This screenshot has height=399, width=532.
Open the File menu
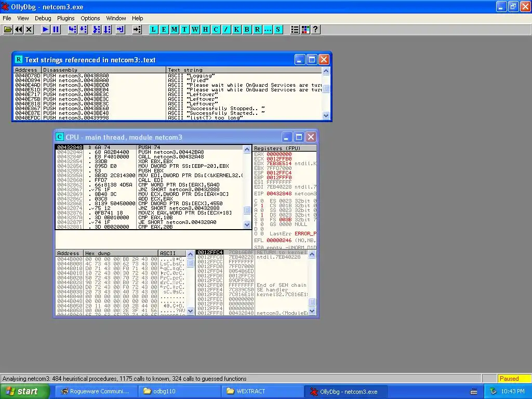[x=7, y=18]
